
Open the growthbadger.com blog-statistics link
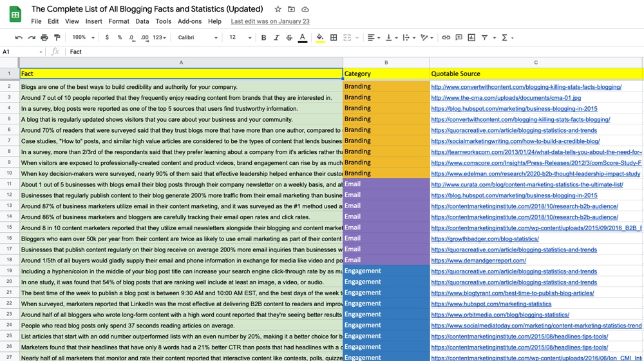coord(485,239)
